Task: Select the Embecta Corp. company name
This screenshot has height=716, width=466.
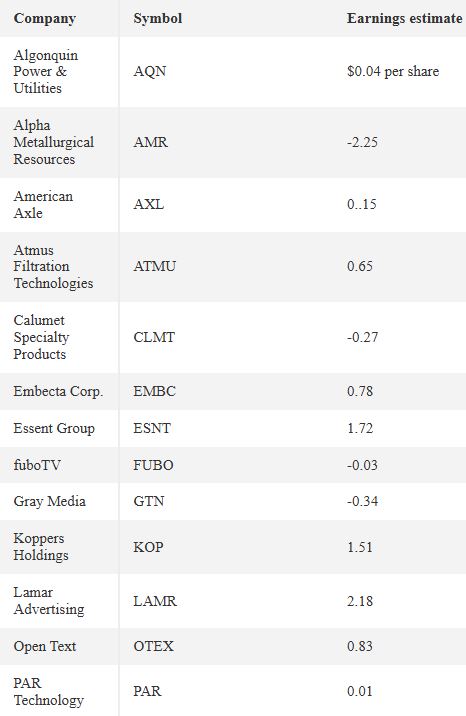Action: click(58, 391)
